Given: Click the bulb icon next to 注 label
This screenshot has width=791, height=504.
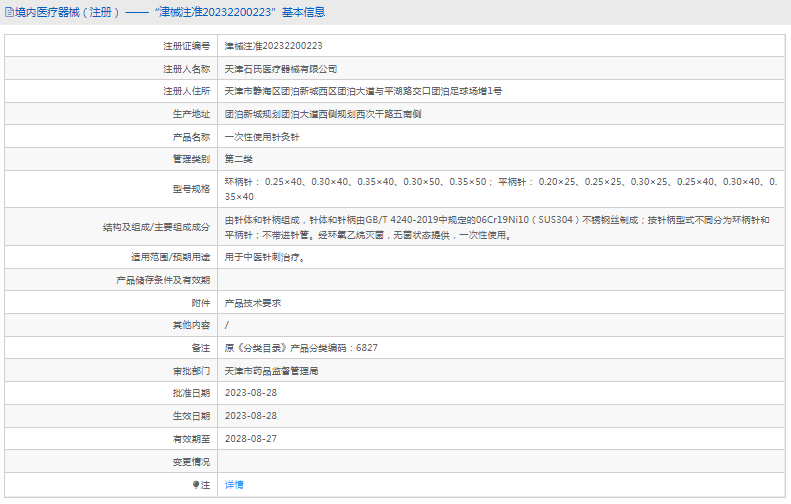Looking at the screenshot, I should pyautogui.click(x=196, y=485).
